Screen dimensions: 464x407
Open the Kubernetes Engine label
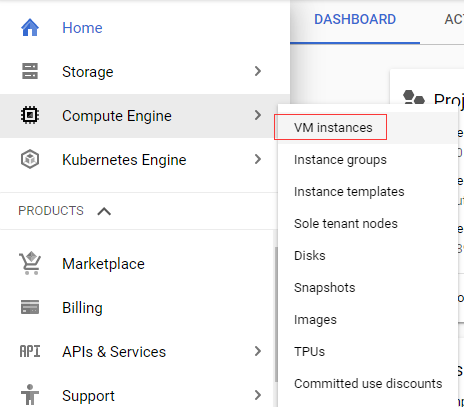(x=124, y=160)
